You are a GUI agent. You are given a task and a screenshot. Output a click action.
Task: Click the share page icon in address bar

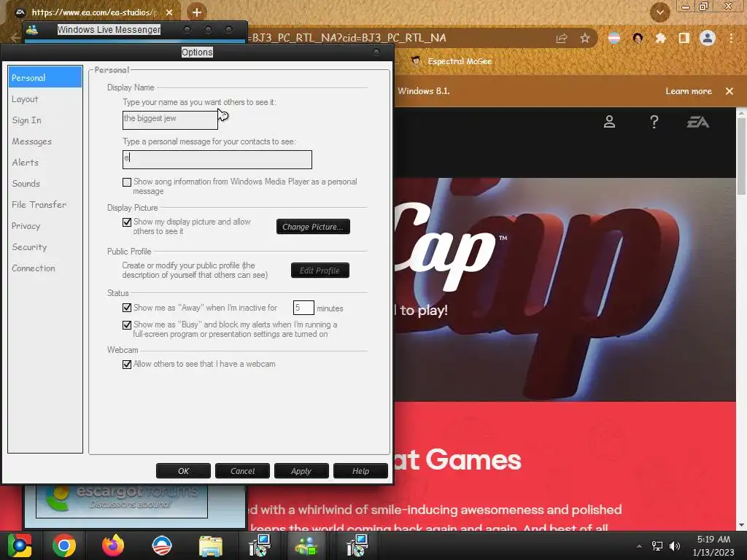(562, 38)
